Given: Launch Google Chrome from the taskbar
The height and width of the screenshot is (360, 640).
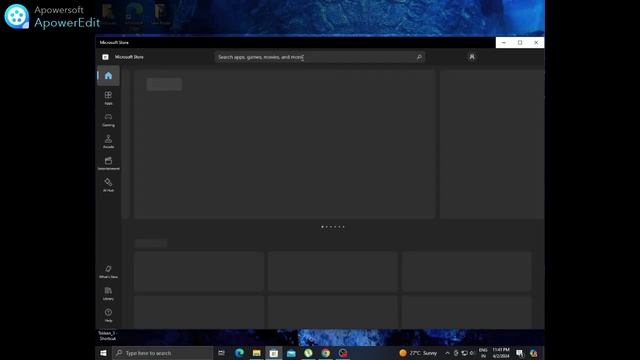Looking at the screenshot, I should (325, 353).
